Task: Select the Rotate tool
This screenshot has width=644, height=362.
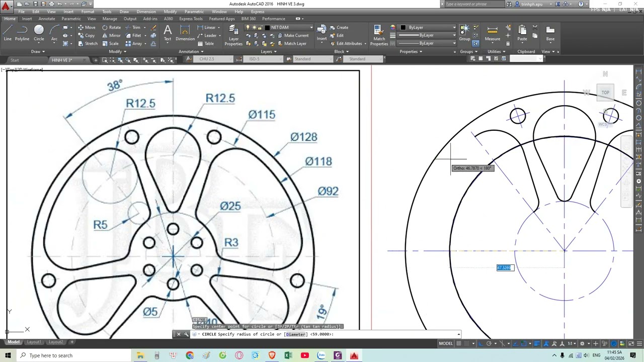Action: click(x=111, y=28)
